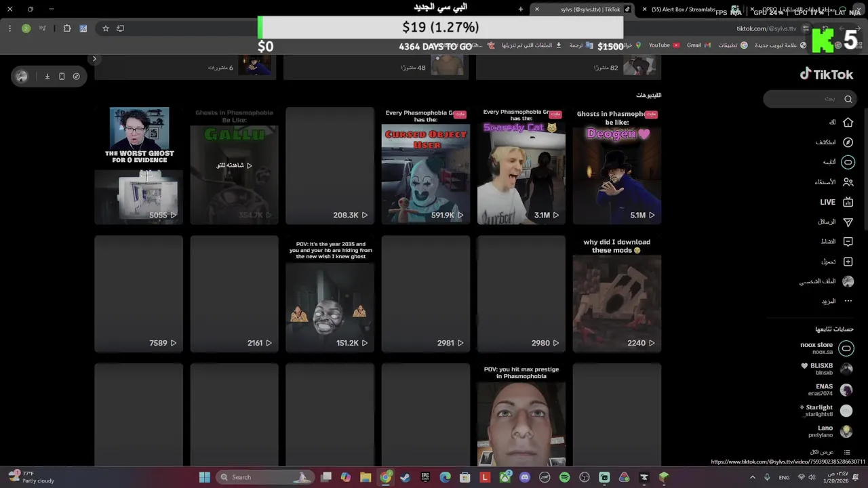Viewport: 868px width, 488px height.
Task: Open the Friends icon (الأصدقاء)
Action: (x=848, y=182)
